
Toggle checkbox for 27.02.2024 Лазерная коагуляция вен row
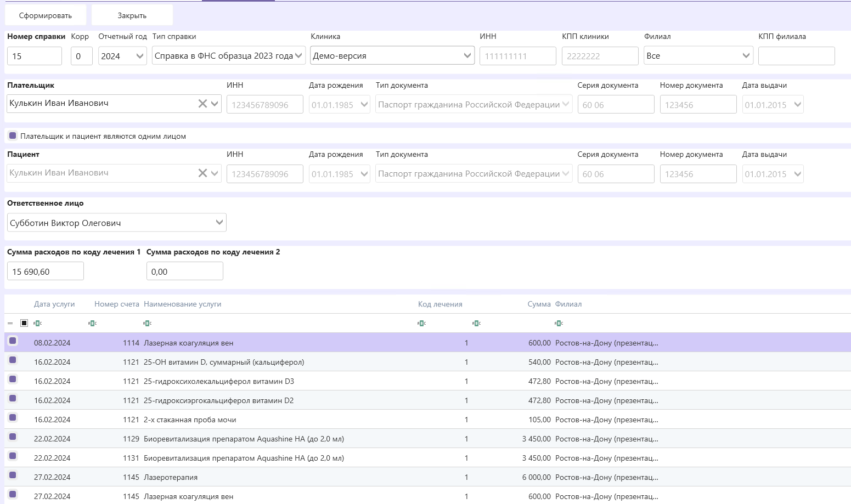[x=13, y=494]
